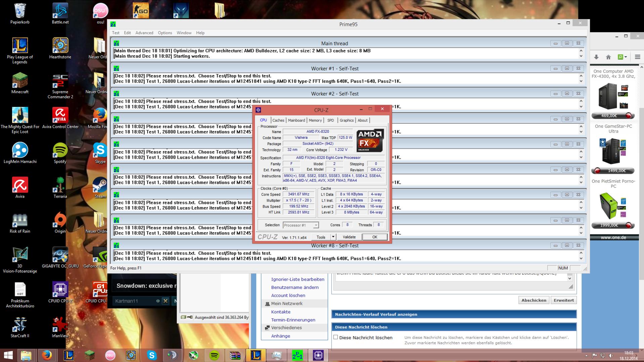The image size is (644, 362).
Task: Click the Tools button in CPU-Z
Action: 321,237
